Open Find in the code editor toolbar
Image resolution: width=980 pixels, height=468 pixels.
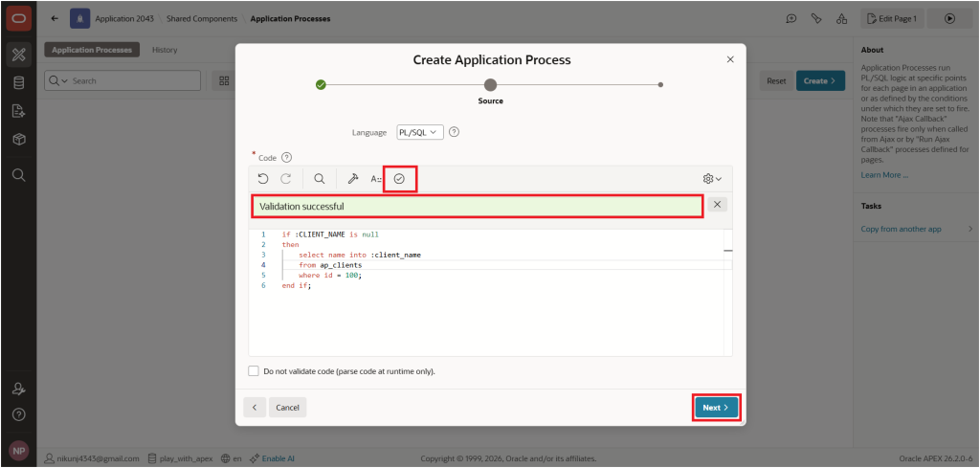click(x=320, y=179)
